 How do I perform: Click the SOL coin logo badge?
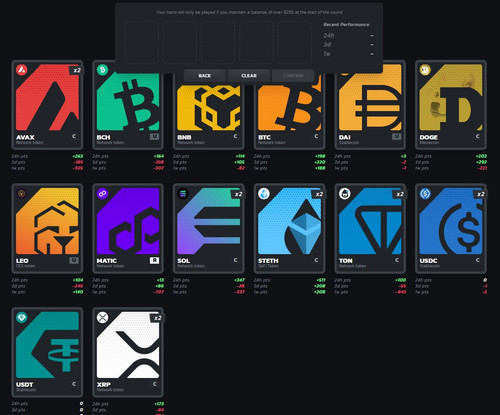[x=183, y=194]
